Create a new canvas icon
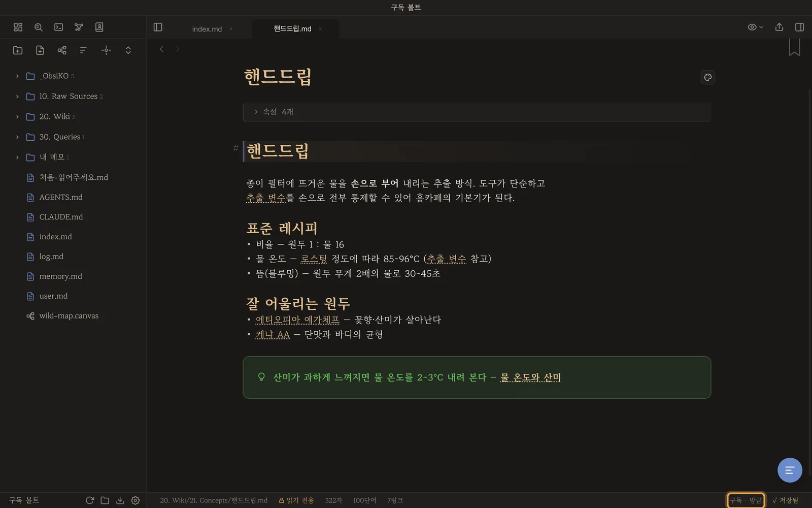 tap(62, 50)
